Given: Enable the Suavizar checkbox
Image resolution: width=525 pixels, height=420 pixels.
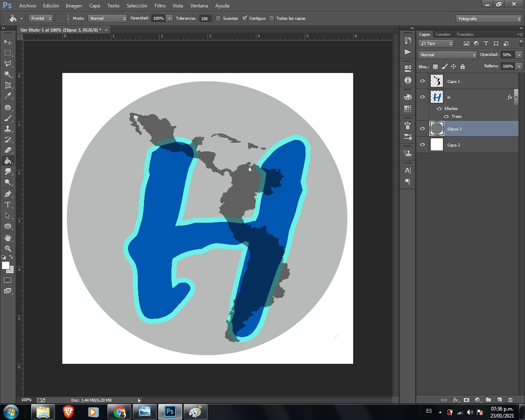Looking at the screenshot, I should pyautogui.click(x=218, y=18).
